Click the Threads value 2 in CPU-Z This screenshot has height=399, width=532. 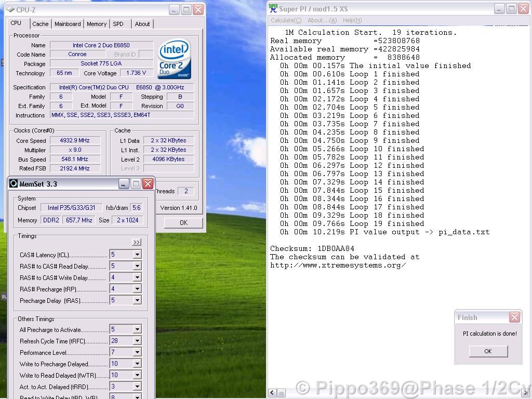[x=186, y=191]
